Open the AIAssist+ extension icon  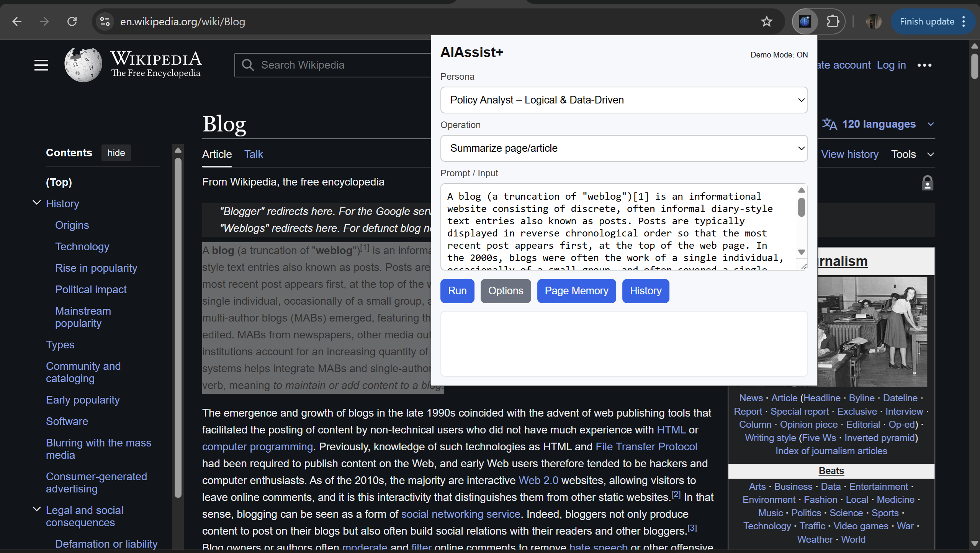(x=805, y=21)
